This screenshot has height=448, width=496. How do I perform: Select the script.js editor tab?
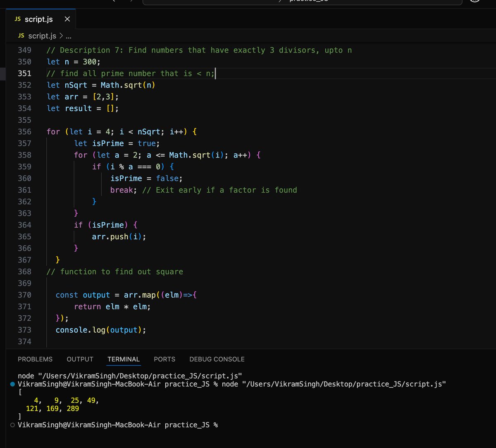pos(42,19)
